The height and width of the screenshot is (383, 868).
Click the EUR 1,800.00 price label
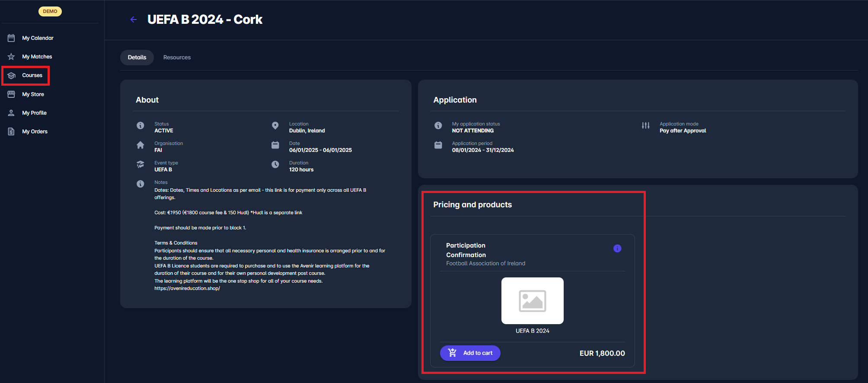[602, 353]
